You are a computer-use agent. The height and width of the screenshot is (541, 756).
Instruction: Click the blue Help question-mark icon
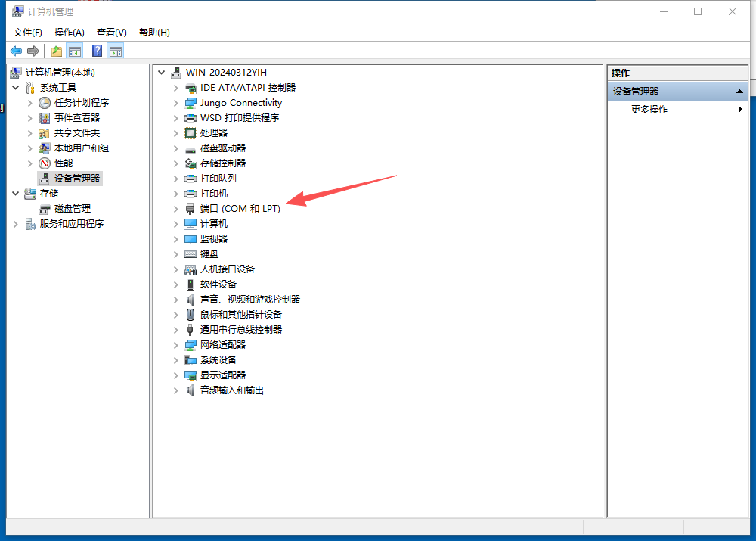tap(97, 51)
